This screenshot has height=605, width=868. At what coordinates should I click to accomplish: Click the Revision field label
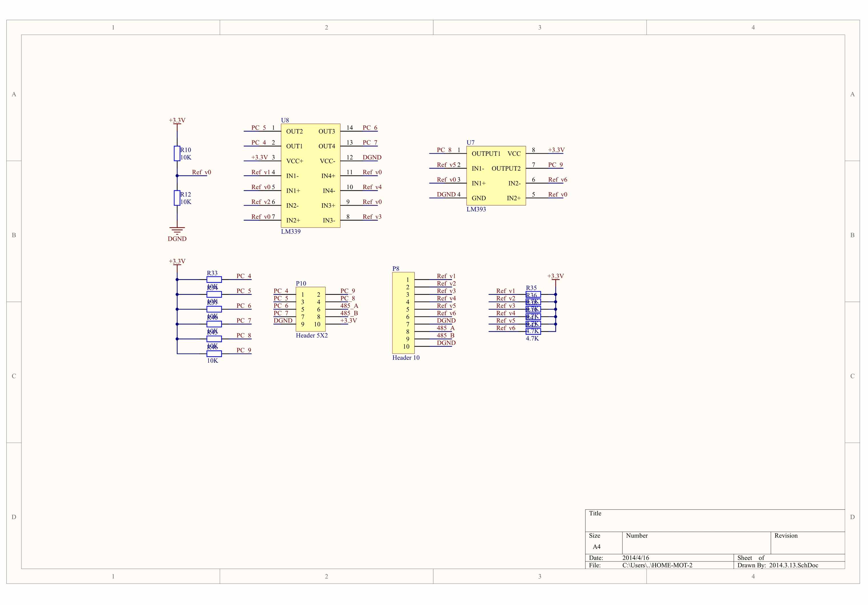coord(786,535)
